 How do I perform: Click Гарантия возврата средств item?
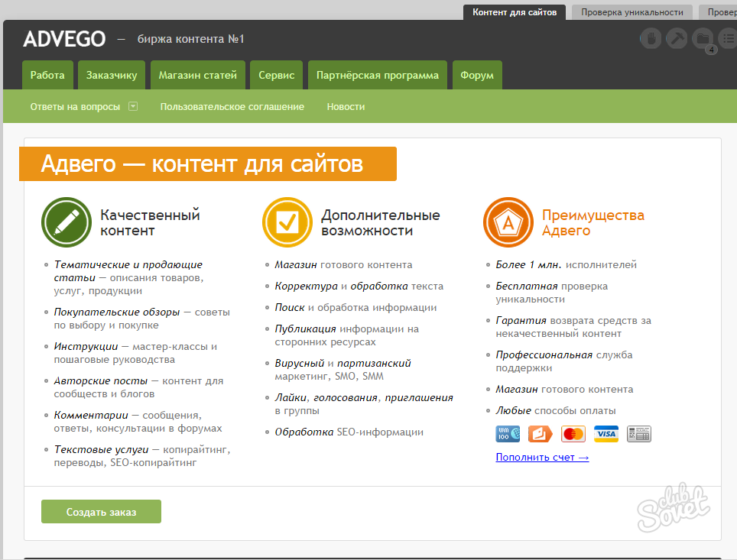pyautogui.click(x=573, y=327)
